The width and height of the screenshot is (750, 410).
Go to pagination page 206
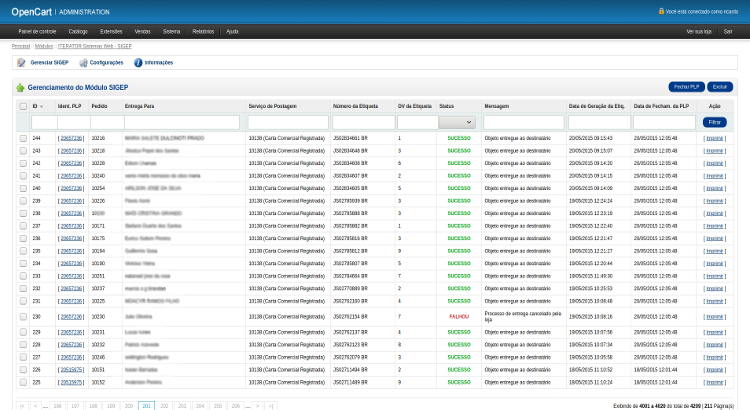coord(235,406)
